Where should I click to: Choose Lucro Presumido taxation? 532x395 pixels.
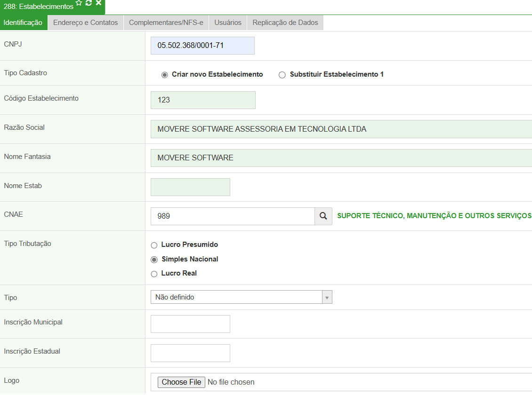(x=154, y=245)
